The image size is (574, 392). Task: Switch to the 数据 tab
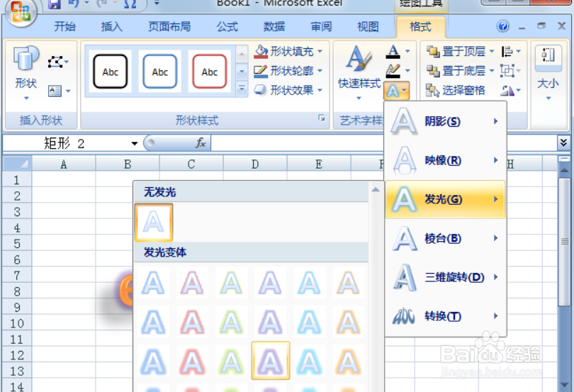(274, 26)
